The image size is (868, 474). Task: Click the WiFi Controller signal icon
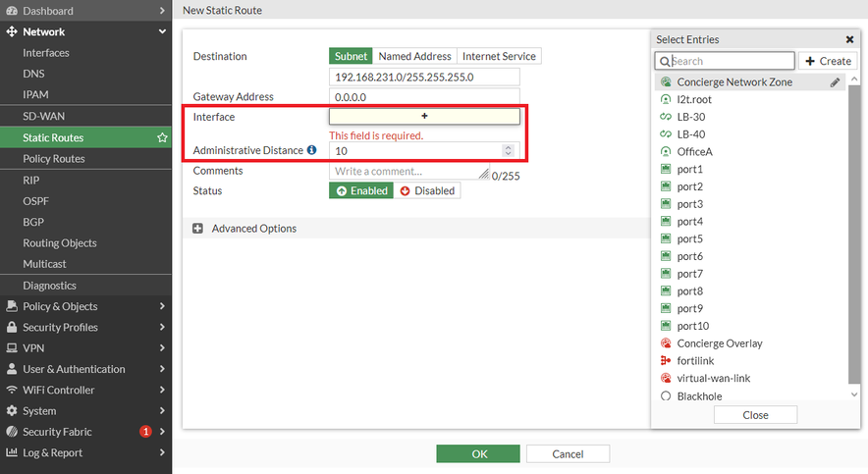click(12, 390)
